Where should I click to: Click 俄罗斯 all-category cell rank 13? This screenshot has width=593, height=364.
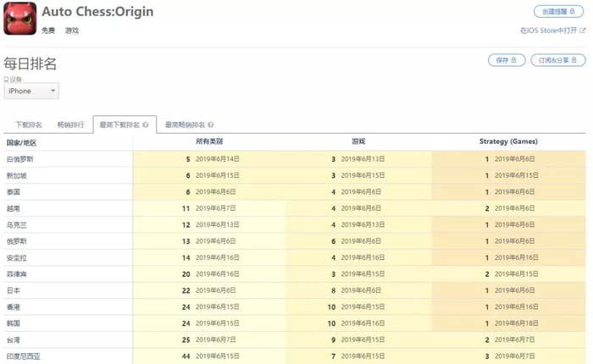coord(209,241)
